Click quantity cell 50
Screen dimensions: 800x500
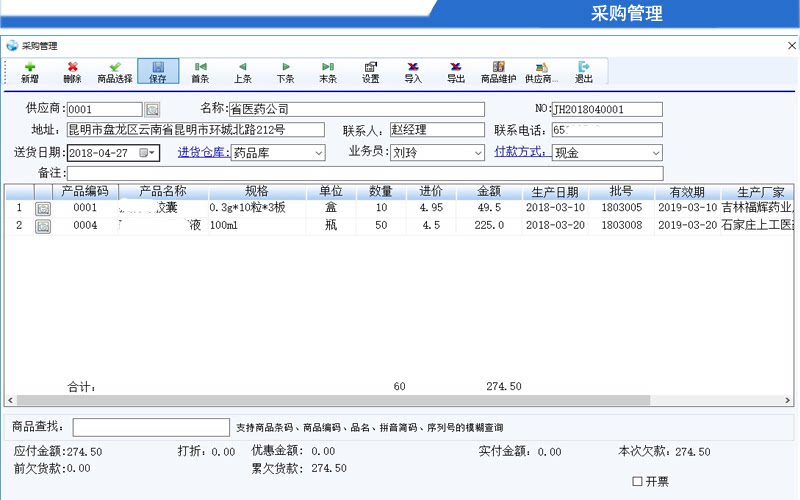pos(381,226)
